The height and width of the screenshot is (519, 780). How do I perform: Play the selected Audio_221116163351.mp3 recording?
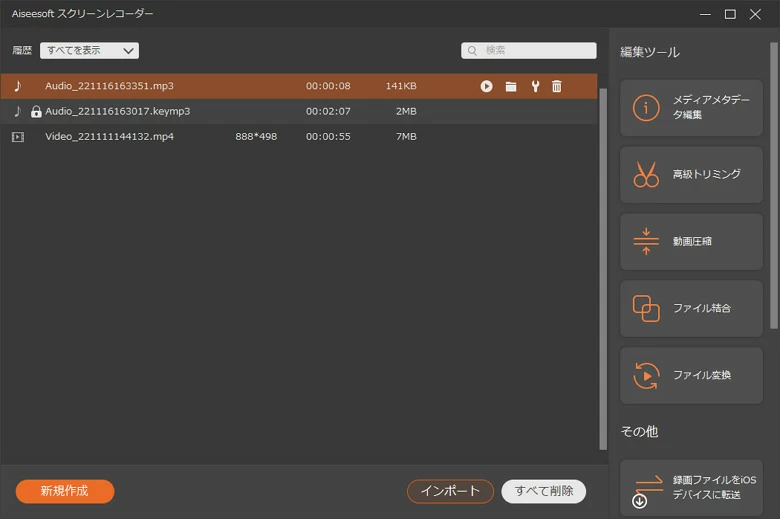[x=486, y=86]
